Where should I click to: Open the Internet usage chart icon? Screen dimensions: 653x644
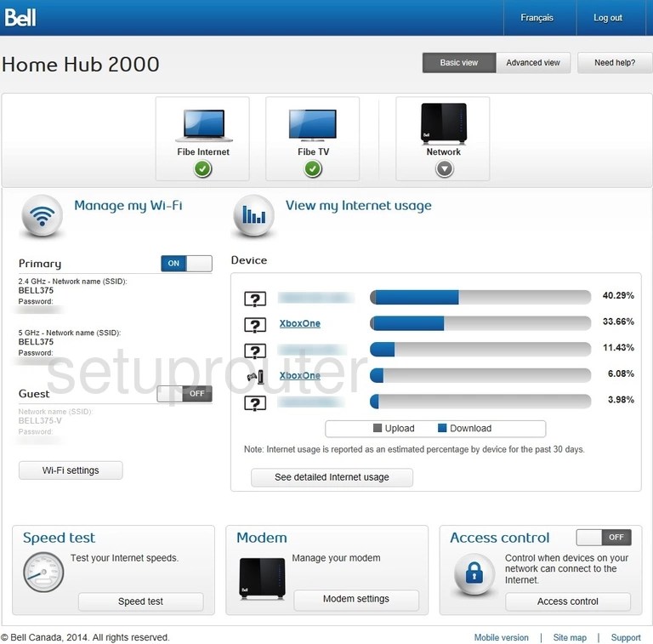(x=253, y=216)
